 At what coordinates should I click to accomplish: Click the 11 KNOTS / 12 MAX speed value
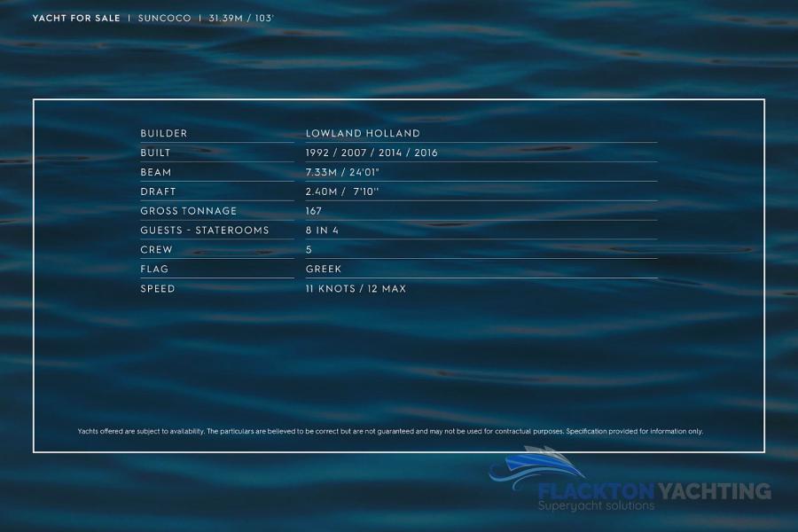pos(356,289)
